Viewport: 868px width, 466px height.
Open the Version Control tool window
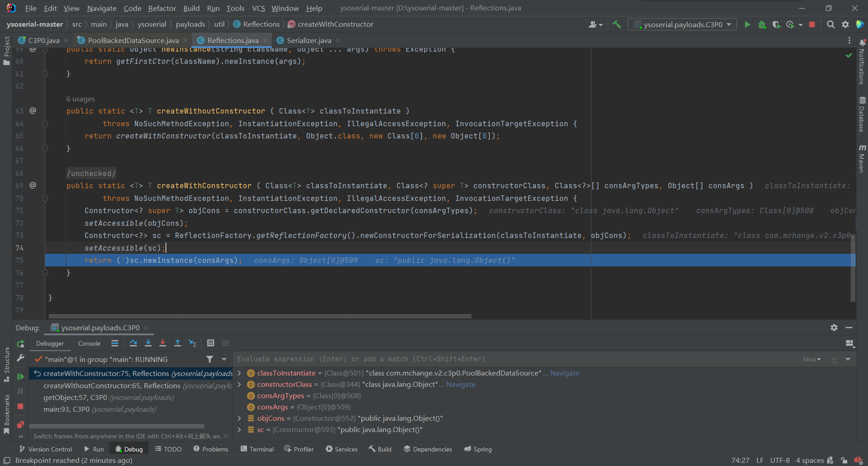(x=46, y=449)
